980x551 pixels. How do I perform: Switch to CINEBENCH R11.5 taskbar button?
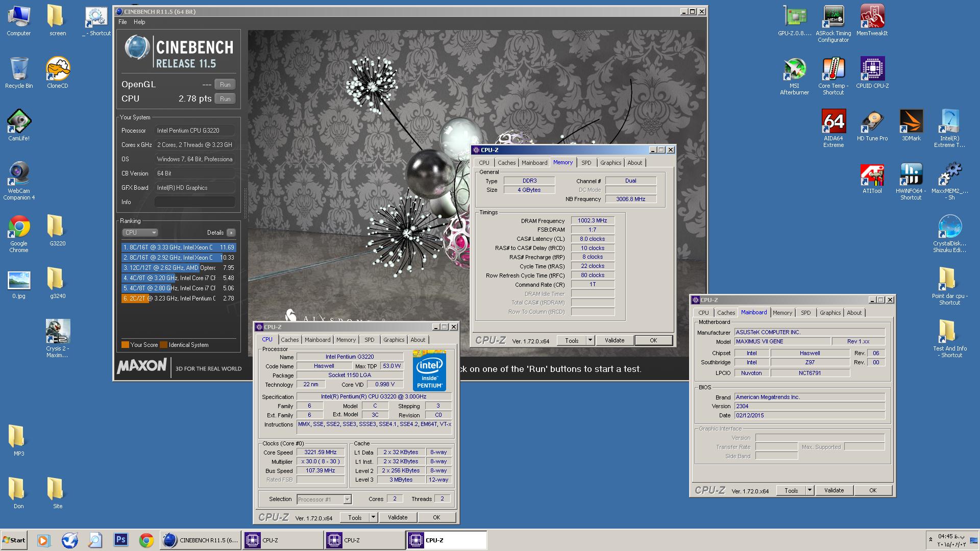(201, 540)
